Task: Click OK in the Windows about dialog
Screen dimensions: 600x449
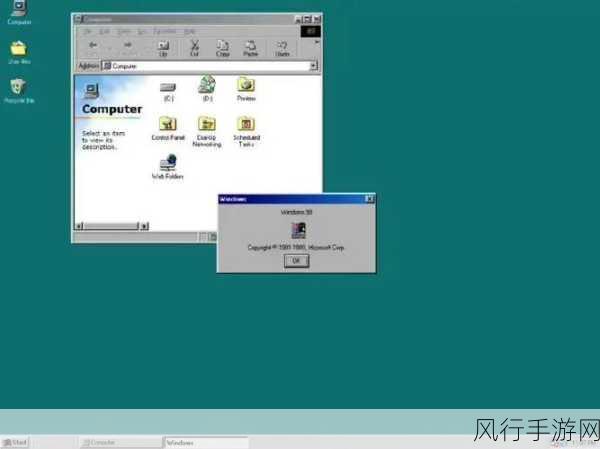Action: pyautogui.click(x=297, y=261)
